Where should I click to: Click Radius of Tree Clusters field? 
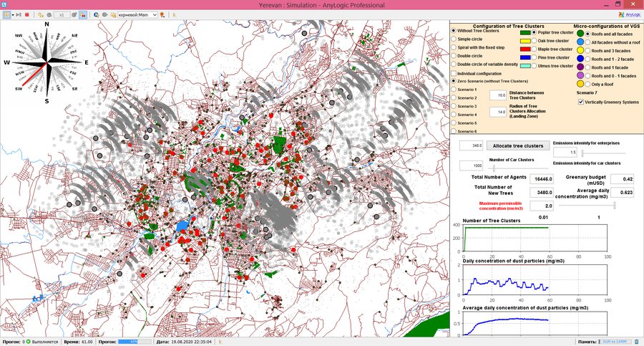pyautogui.click(x=498, y=112)
